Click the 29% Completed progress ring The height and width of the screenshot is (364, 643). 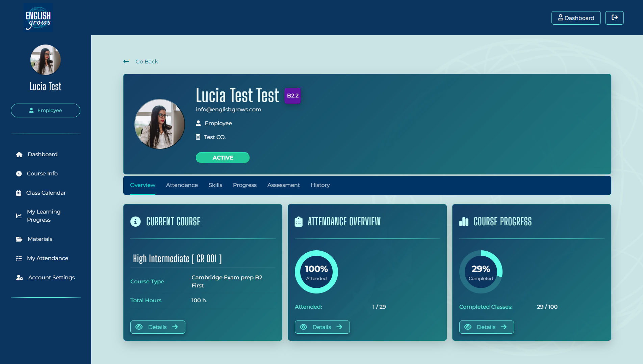pyautogui.click(x=481, y=272)
